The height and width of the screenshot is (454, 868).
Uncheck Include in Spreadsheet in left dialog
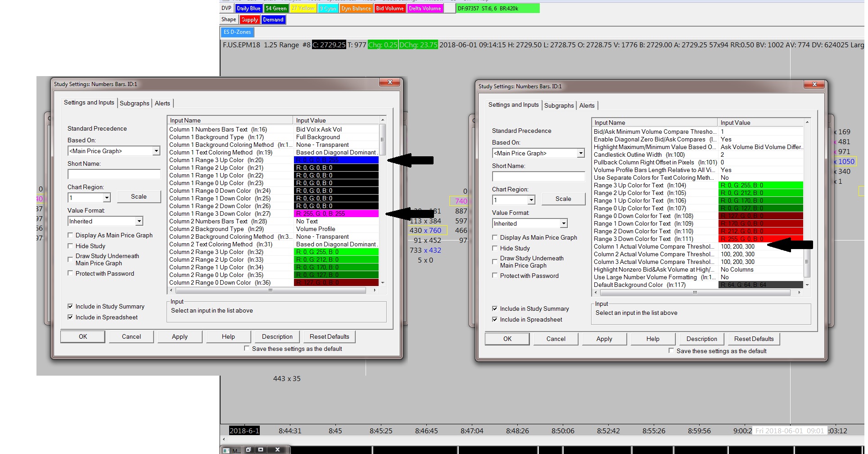pos(70,317)
